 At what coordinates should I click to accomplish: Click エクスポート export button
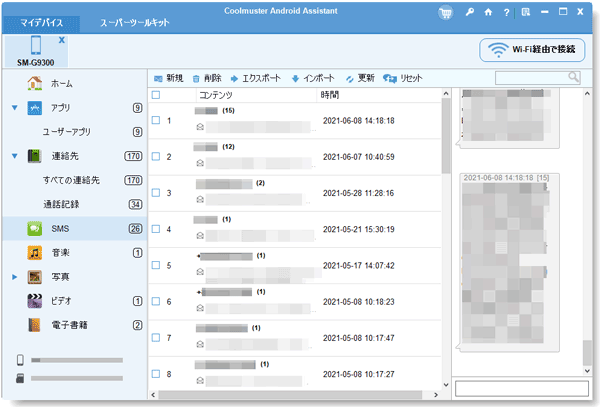(x=256, y=78)
